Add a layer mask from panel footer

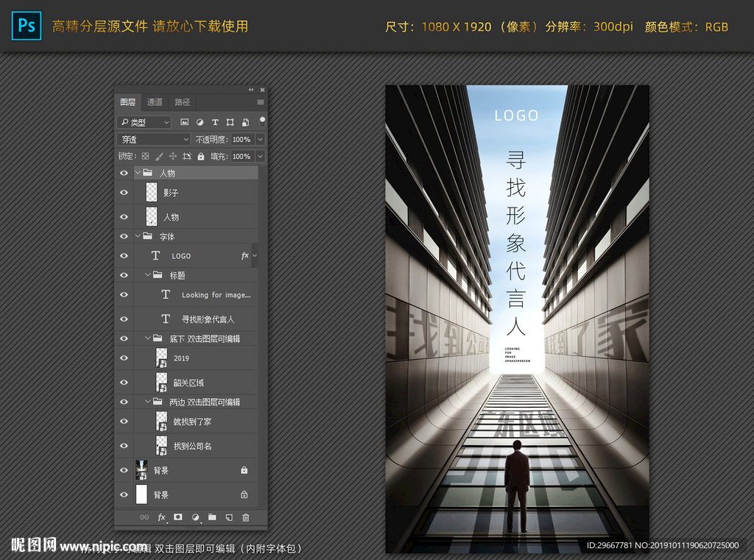click(177, 517)
